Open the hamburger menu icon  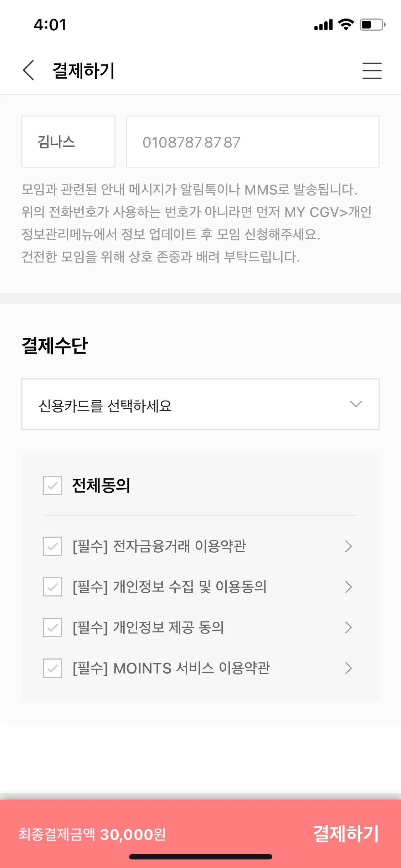click(372, 70)
